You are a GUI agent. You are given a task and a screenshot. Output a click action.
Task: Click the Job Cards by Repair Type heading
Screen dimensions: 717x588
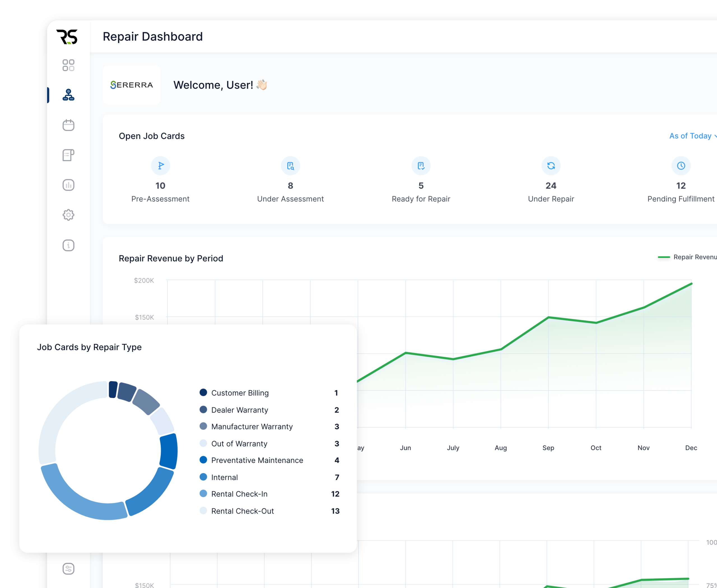point(89,347)
